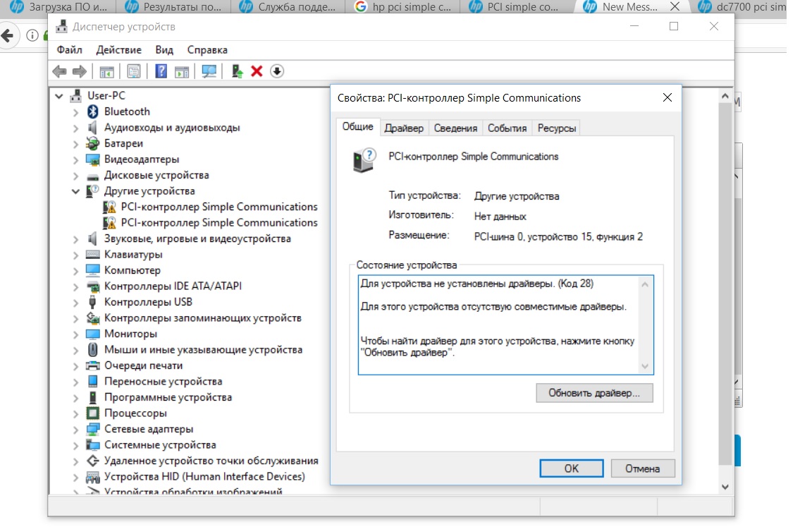Viewport: 812px width, 527px height.
Task: Collapse the Другие устройства node
Action: [75, 191]
